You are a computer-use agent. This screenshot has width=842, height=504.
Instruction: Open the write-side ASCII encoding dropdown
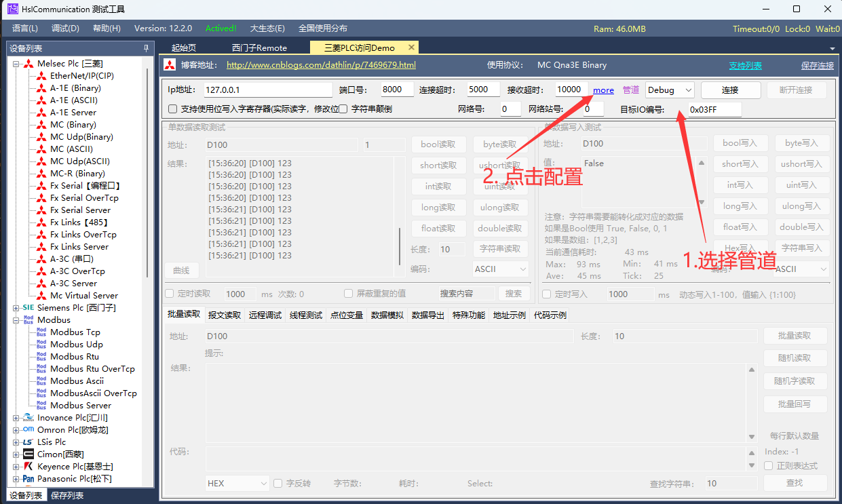coord(801,269)
